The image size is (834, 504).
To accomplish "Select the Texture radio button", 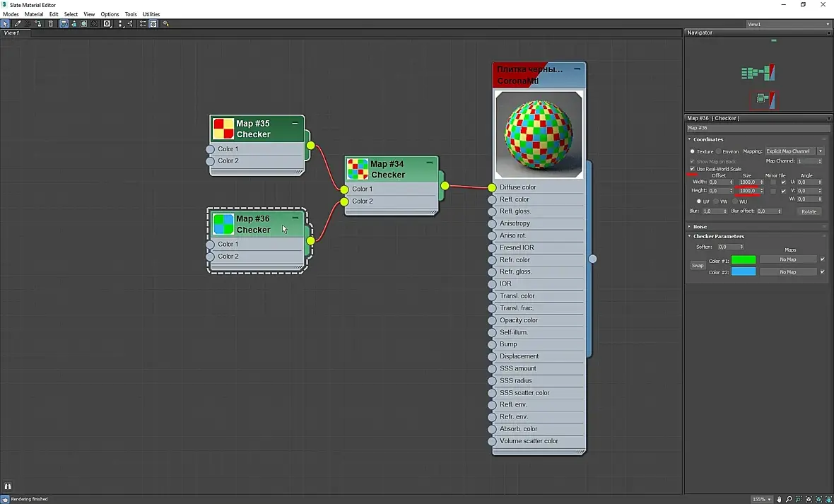I will (693, 151).
